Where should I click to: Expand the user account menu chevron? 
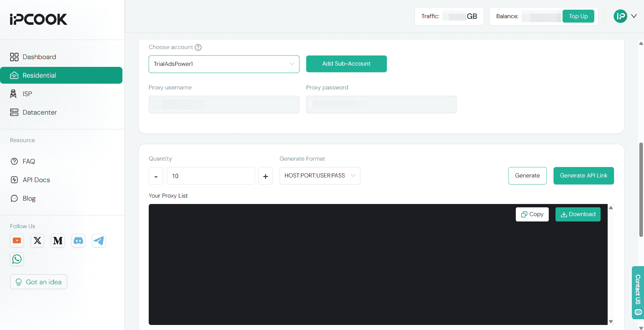pos(634,16)
